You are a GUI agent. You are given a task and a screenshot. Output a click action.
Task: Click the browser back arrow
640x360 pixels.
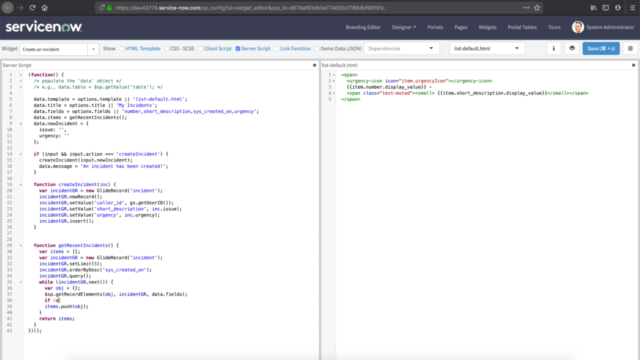tap(7, 8)
